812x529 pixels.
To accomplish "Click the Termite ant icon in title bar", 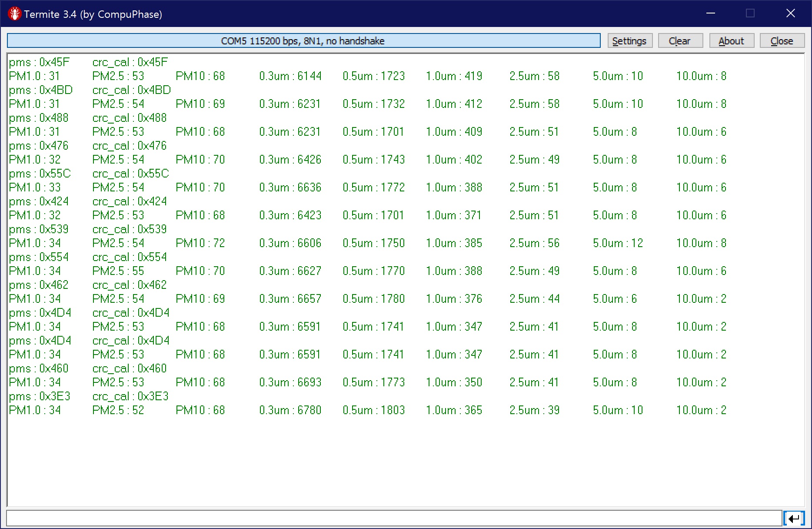I will click(x=14, y=14).
